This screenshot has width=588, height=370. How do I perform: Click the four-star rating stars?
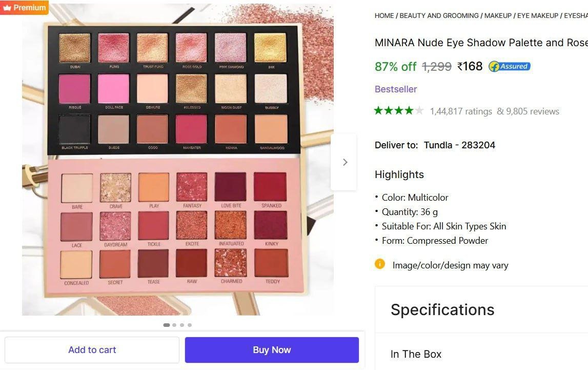[x=398, y=110]
